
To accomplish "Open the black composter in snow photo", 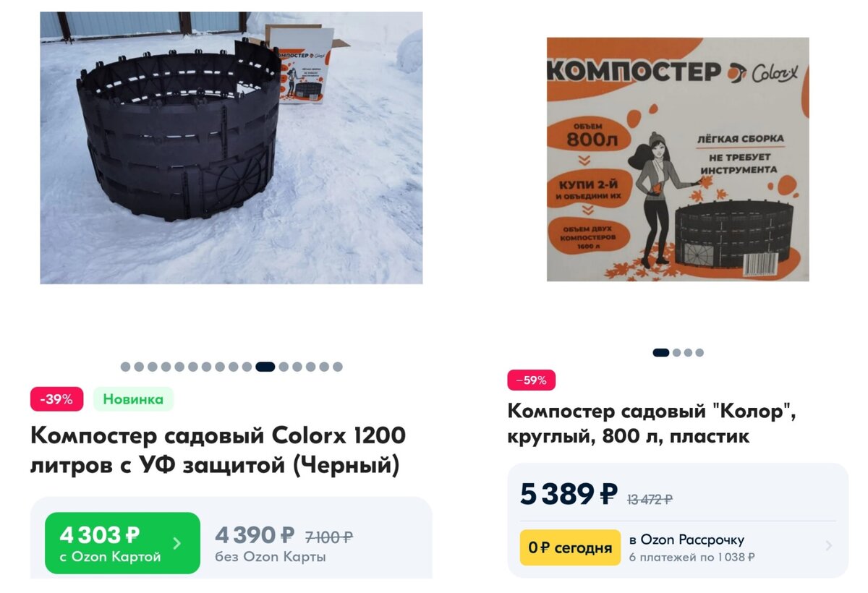I will pos(231,148).
